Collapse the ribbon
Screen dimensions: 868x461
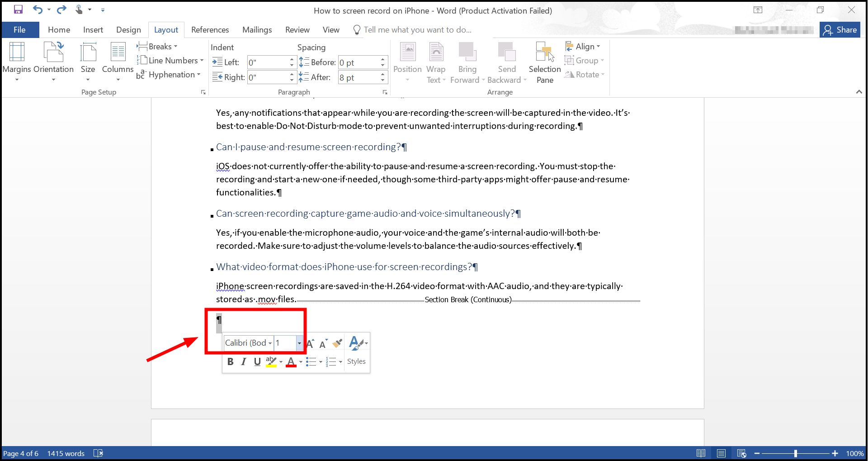pos(859,92)
